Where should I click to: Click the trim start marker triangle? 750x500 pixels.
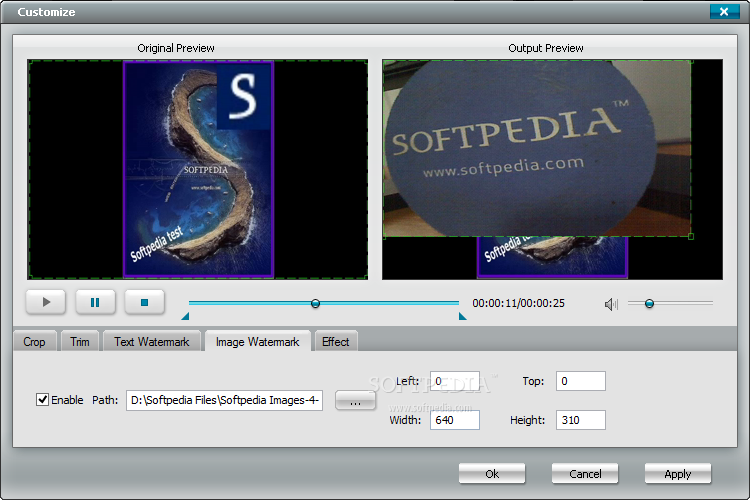(185, 316)
